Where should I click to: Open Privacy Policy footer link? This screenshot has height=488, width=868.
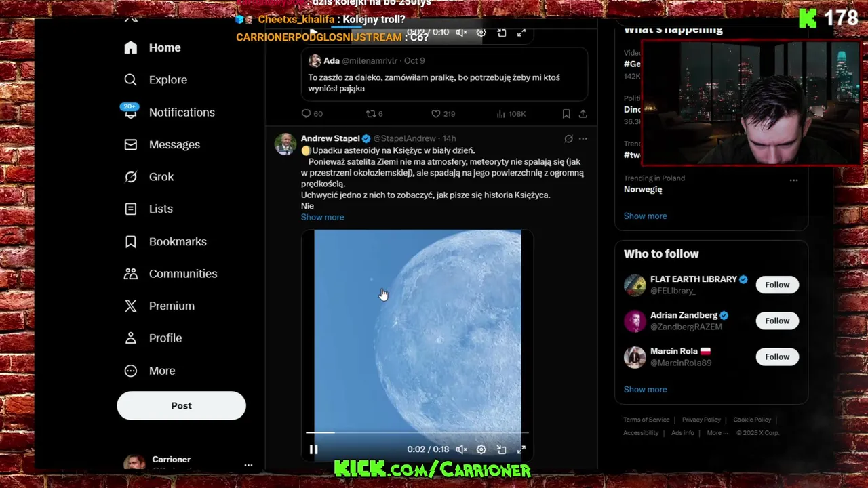(701, 420)
